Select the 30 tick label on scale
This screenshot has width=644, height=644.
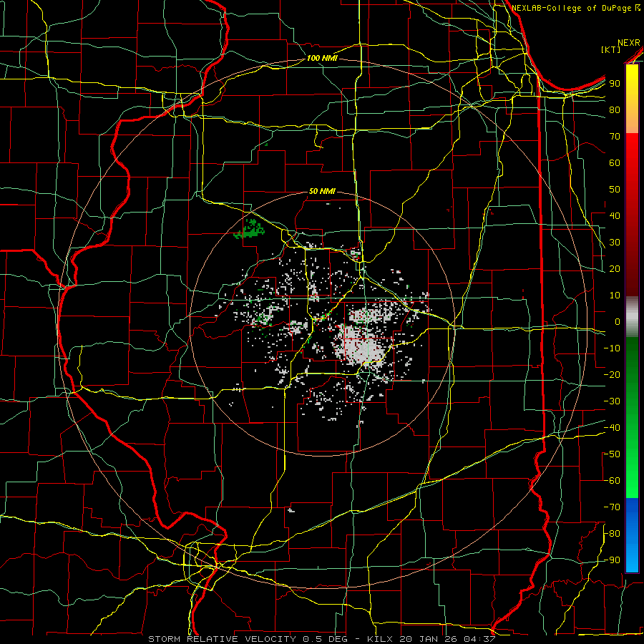tap(615, 243)
